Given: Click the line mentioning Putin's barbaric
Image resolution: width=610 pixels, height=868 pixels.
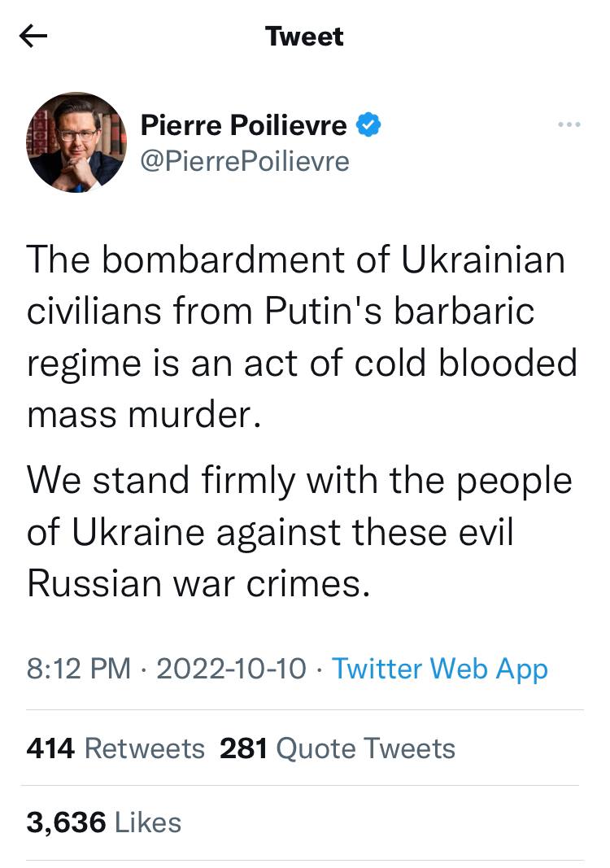Looking at the screenshot, I should click(281, 311).
